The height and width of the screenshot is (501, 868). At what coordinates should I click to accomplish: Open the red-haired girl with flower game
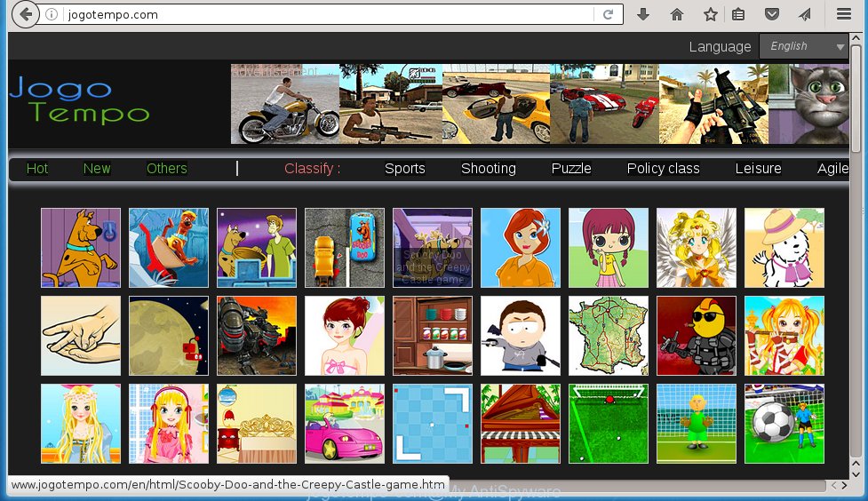[x=521, y=248]
